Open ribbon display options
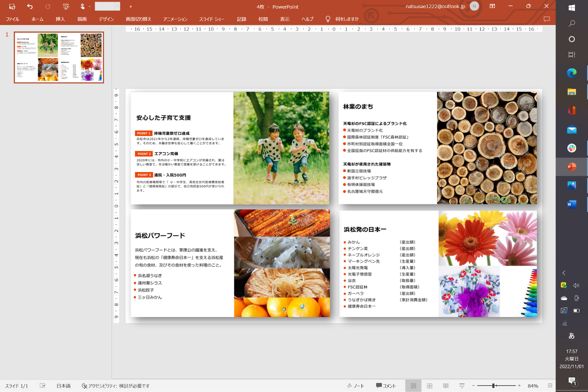This screenshot has width=588, height=392. (x=492, y=6)
